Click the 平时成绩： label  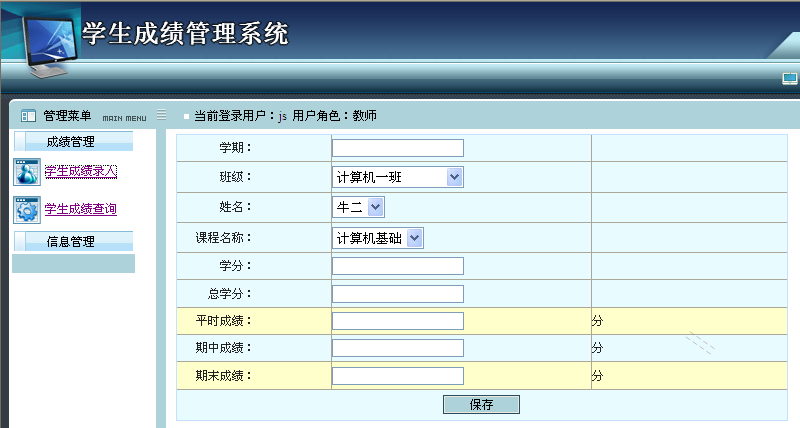coord(223,321)
